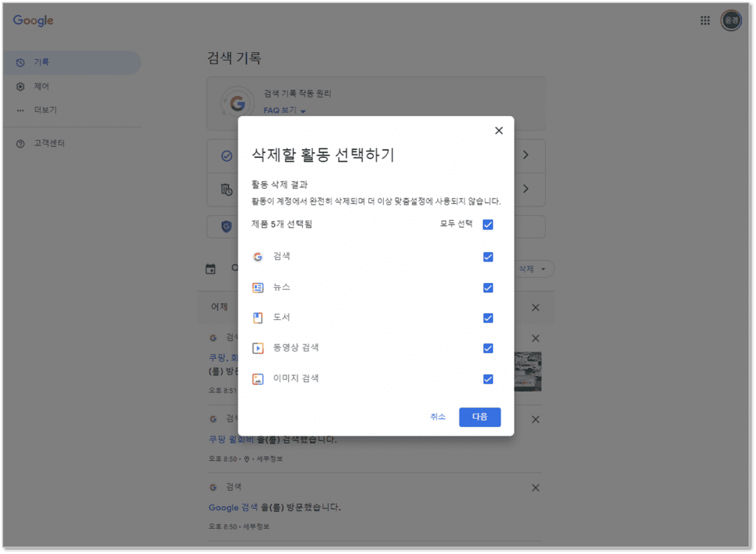Click the large Google G icon in info card

[x=237, y=103]
